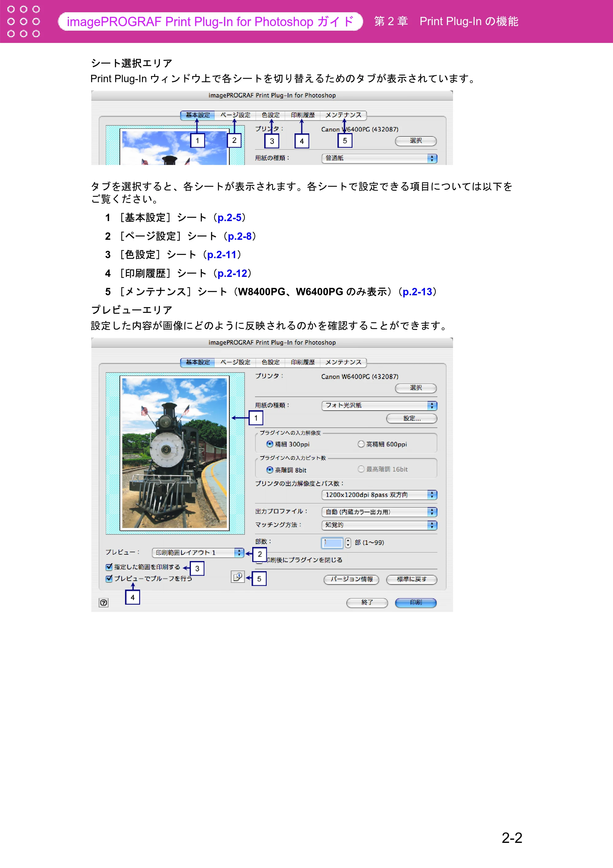
Task: Click the バージョン情報 button
Action: click(352, 579)
